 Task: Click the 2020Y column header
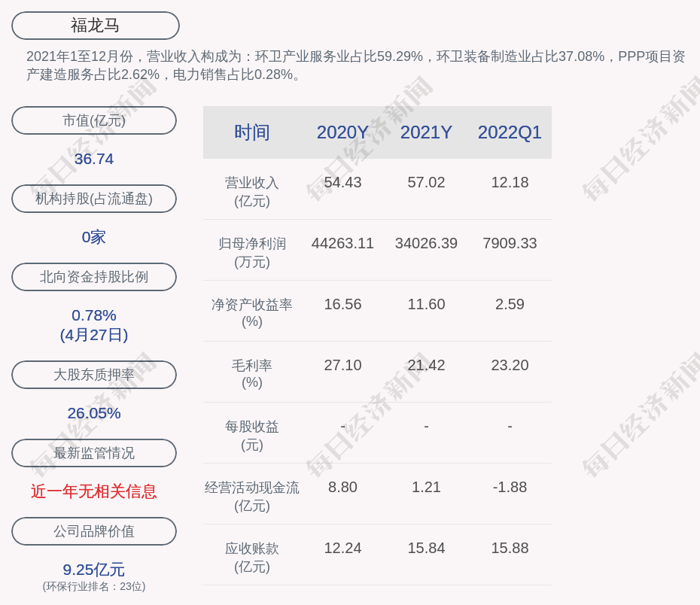[x=342, y=132]
